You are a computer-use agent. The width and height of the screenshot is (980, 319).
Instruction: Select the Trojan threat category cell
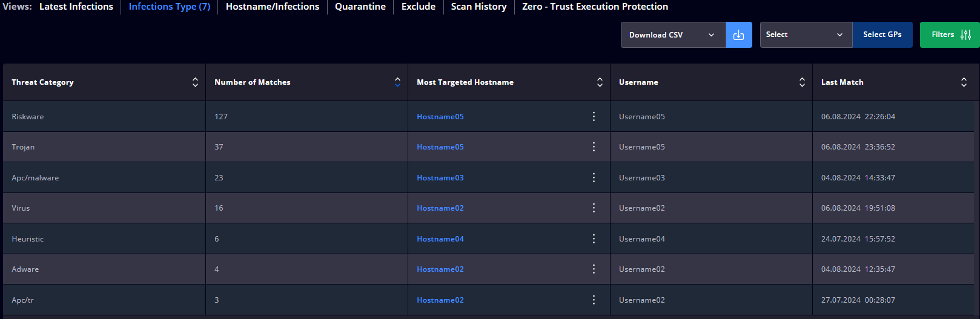pos(104,147)
